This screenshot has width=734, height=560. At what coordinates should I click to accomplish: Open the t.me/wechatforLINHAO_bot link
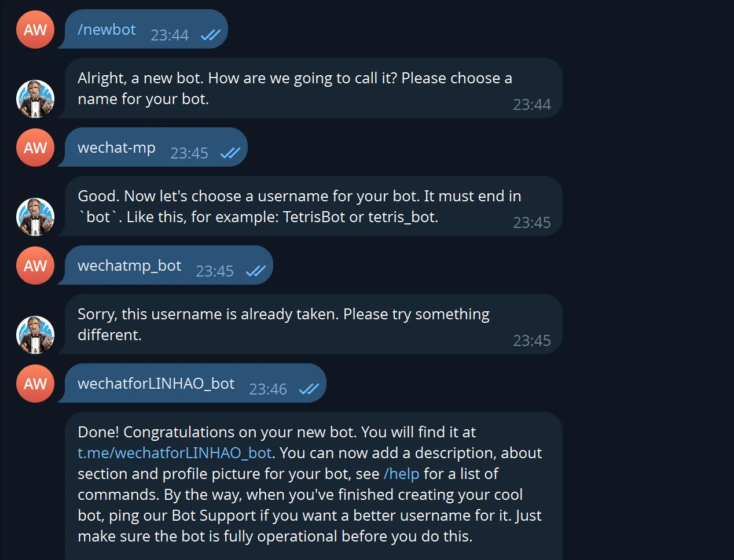click(x=174, y=453)
